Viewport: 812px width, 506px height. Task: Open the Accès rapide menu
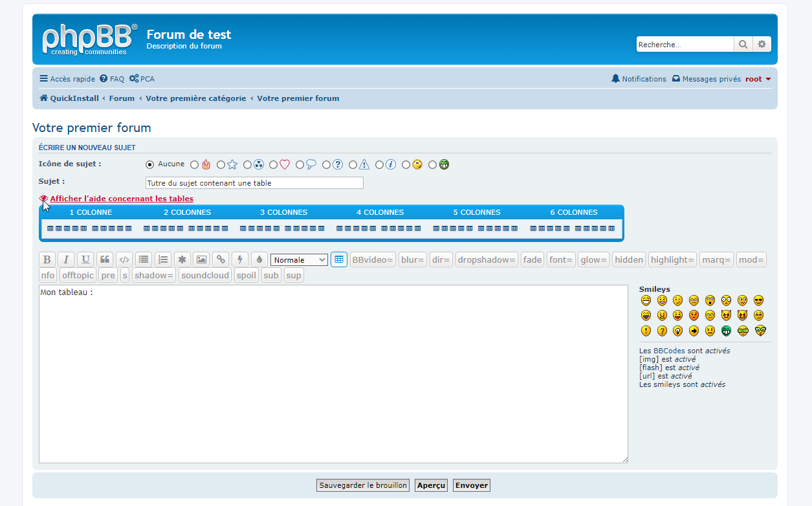(67, 79)
